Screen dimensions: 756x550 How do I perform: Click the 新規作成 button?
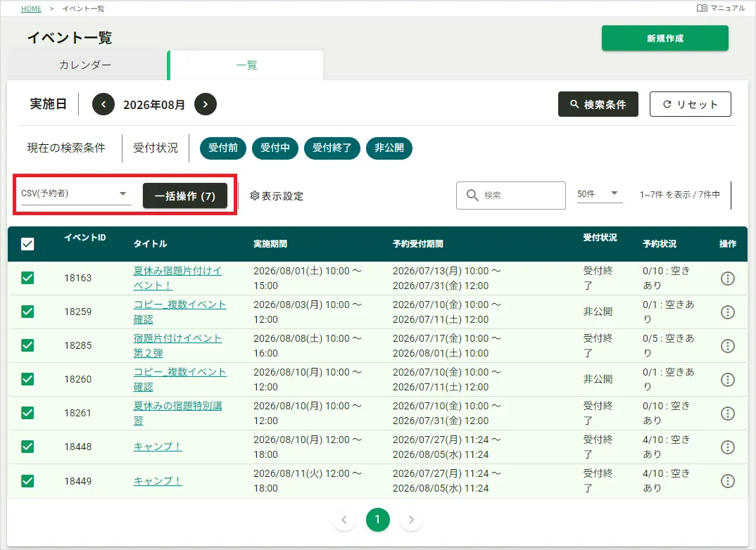(x=665, y=38)
